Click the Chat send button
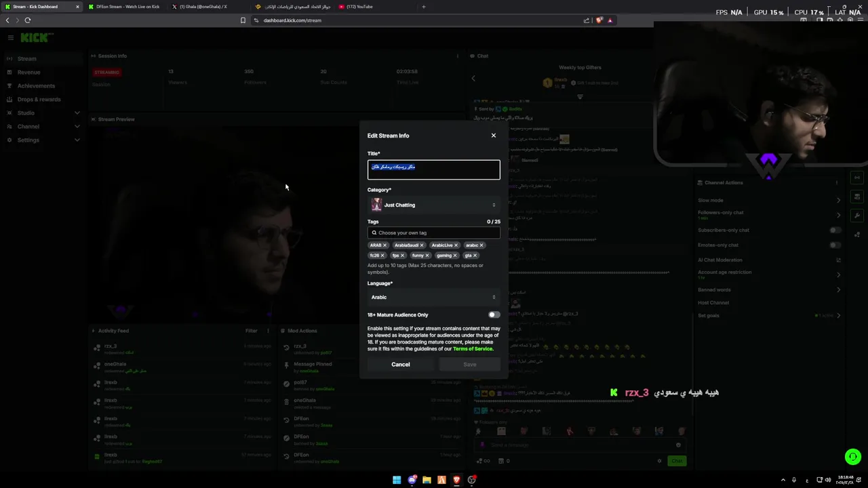The image size is (868, 488). click(x=677, y=461)
